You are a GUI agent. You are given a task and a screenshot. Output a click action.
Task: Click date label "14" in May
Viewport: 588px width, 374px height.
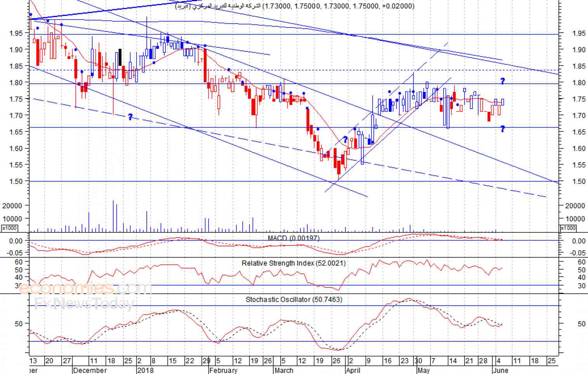click(x=453, y=361)
